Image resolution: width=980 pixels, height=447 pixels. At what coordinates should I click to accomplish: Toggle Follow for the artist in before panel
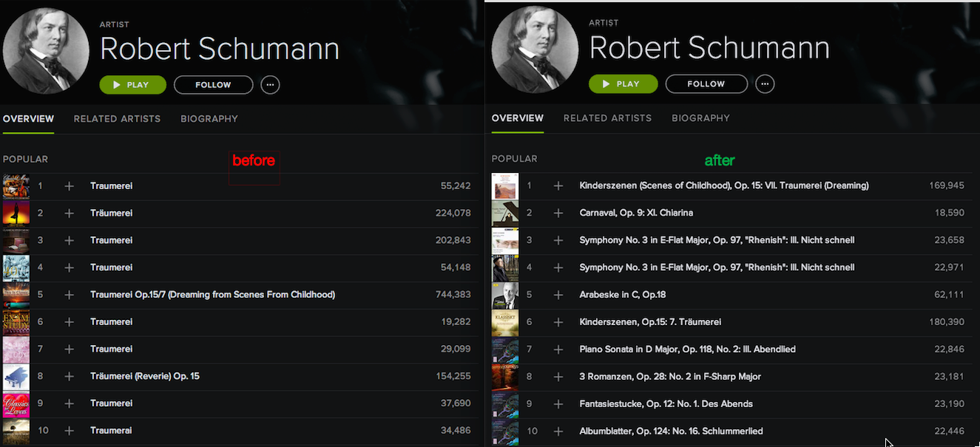click(x=213, y=85)
